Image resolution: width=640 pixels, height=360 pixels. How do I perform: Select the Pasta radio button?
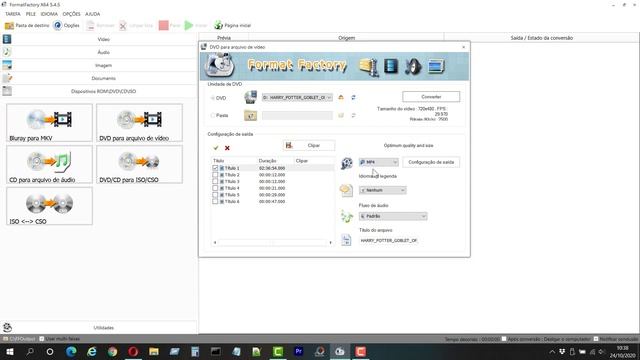tap(213, 116)
